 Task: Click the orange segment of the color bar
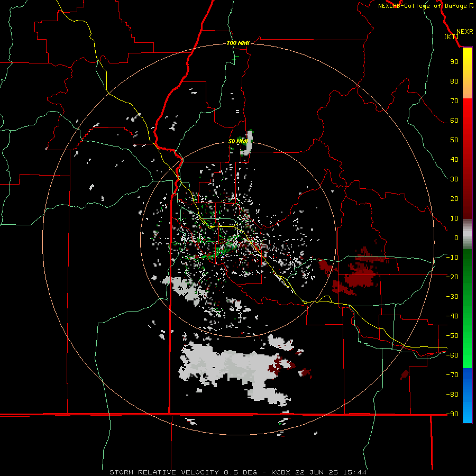pyautogui.click(x=467, y=90)
